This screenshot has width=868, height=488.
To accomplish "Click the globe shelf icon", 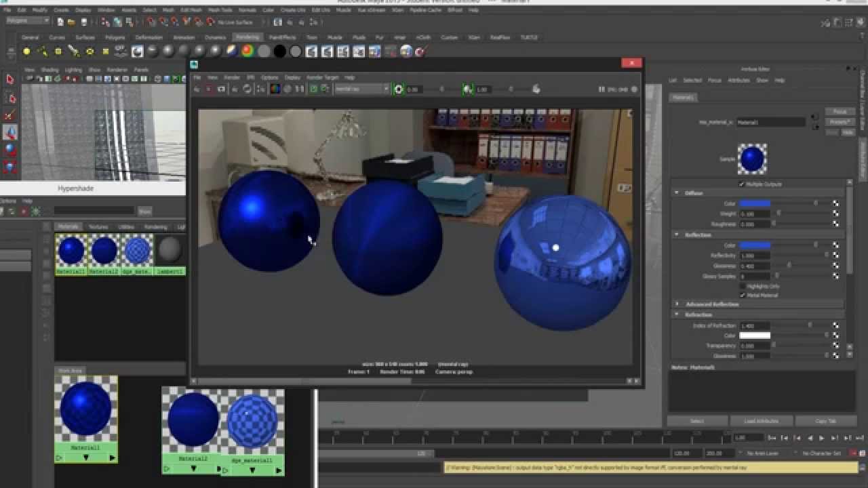I will [406, 51].
